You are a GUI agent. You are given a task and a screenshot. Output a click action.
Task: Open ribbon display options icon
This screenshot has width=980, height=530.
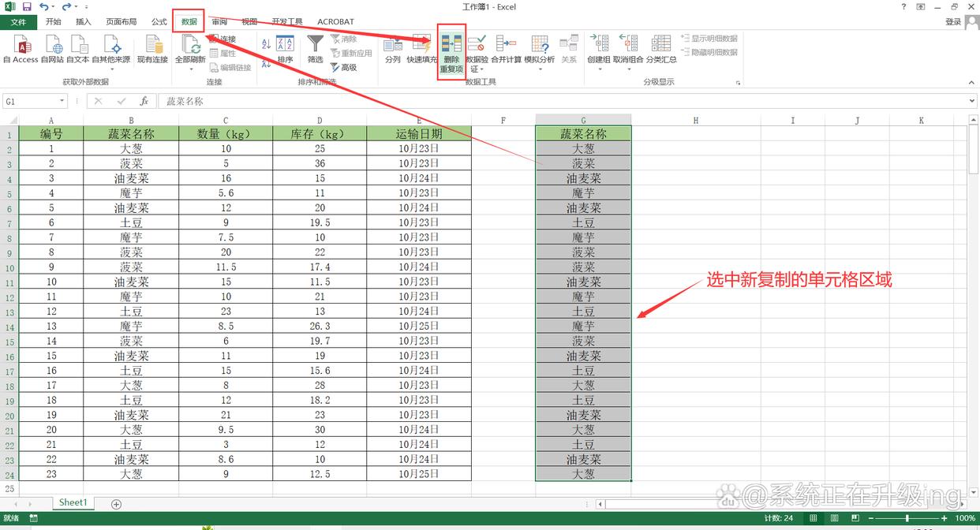(919, 7)
